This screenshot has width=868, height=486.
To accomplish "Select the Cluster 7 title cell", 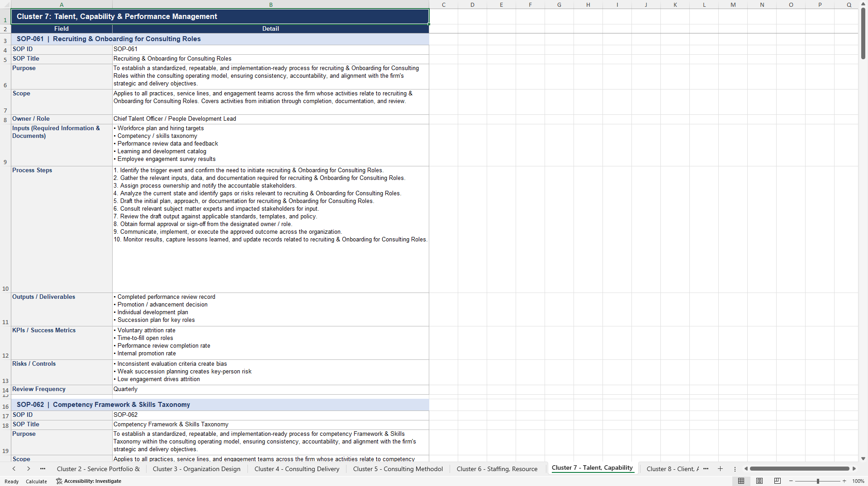I will point(220,17).
